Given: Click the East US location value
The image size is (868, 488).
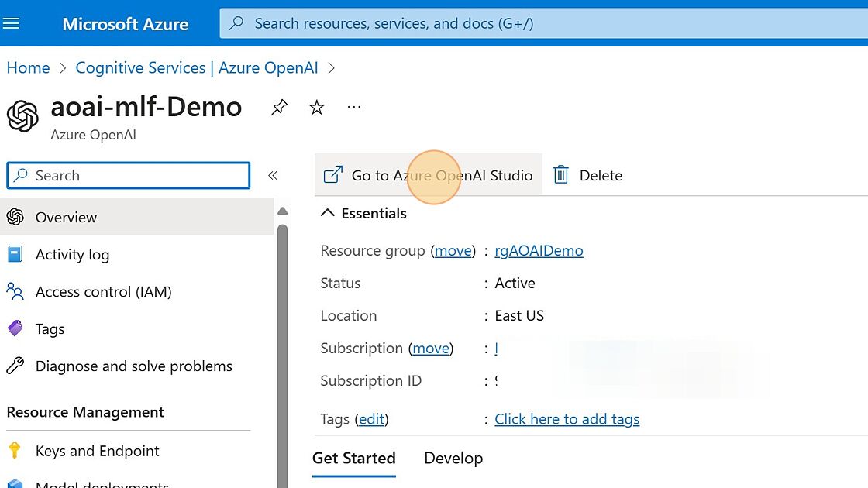Looking at the screenshot, I should coord(519,316).
